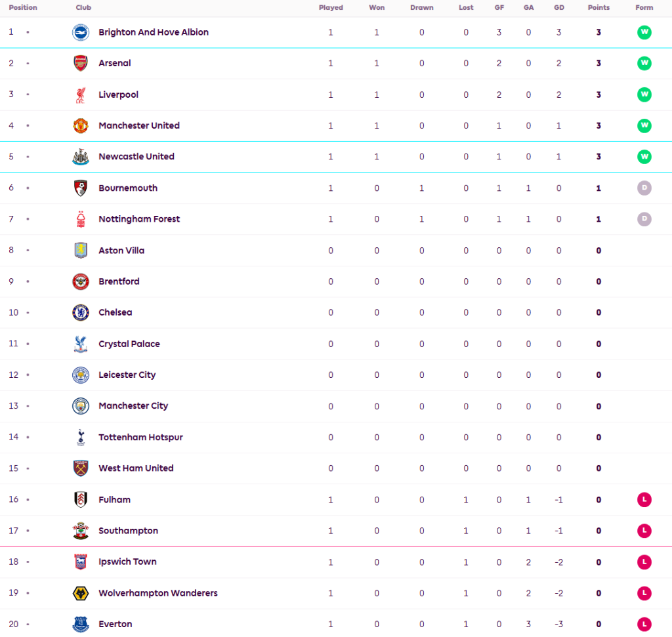The image size is (672, 637).
Task: Click the Tottenham Hotspur crest icon
Action: coord(81,438)
